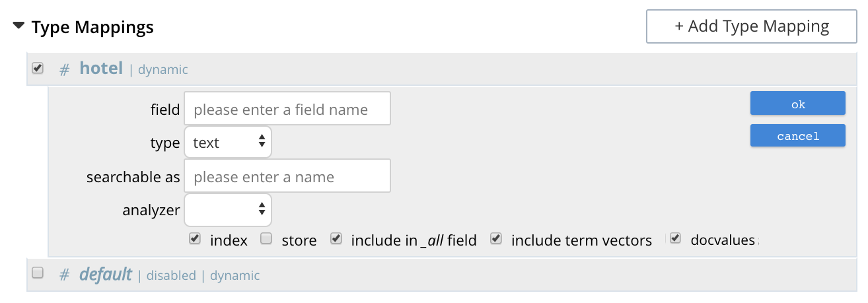
Task: Uncheck include in _all field
Action: coord(336,239)
